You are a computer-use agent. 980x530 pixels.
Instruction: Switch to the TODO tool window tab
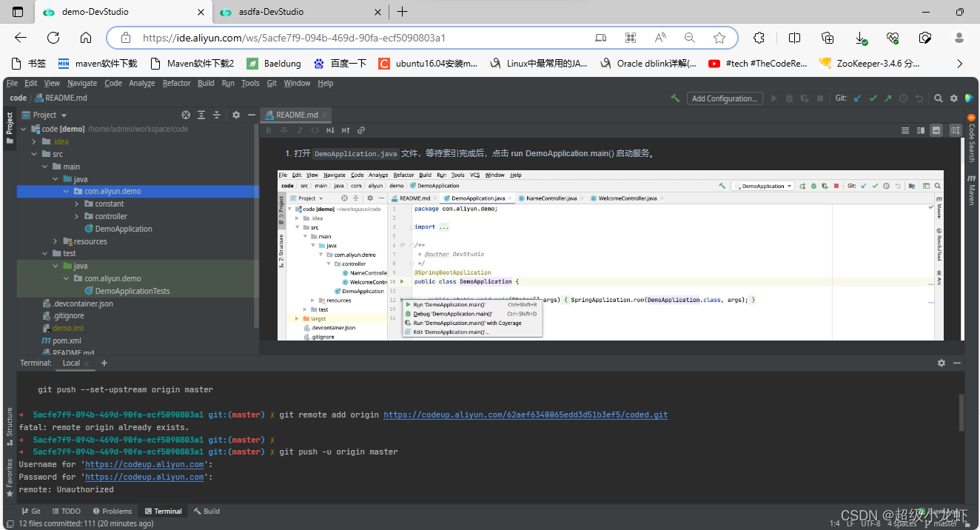pos(66,511)
